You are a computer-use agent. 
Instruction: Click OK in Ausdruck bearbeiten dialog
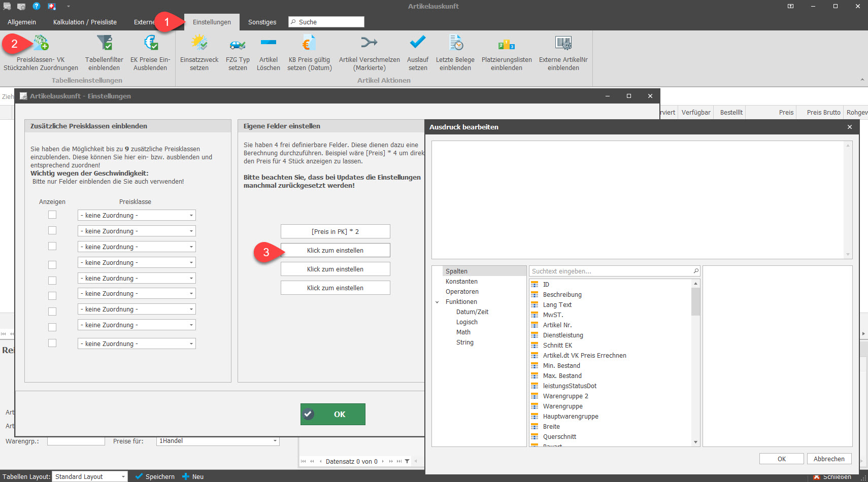781,459
